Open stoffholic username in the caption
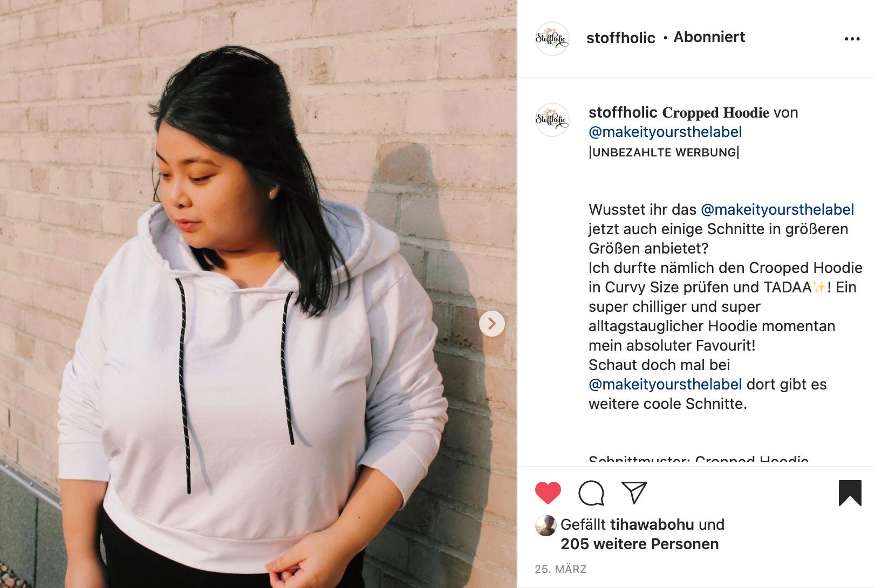Viewport: 875px width, 588px height. click(623, 112)
